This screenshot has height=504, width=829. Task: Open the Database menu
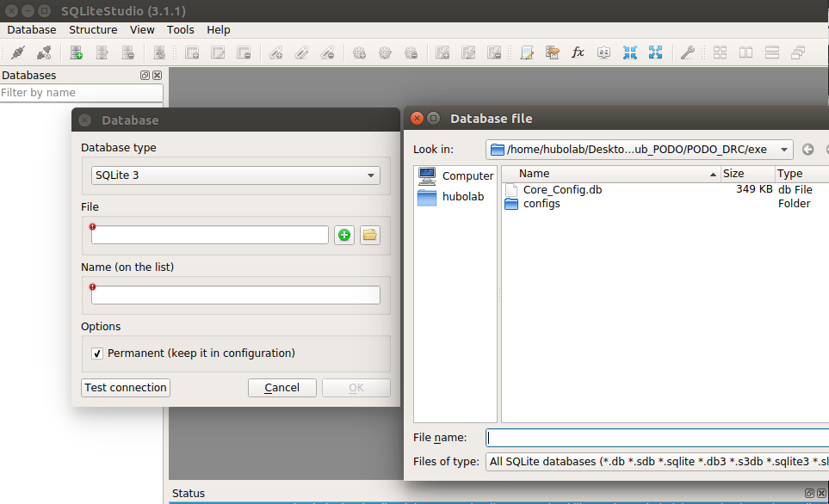pyautogui.click(x=32, y=29)
